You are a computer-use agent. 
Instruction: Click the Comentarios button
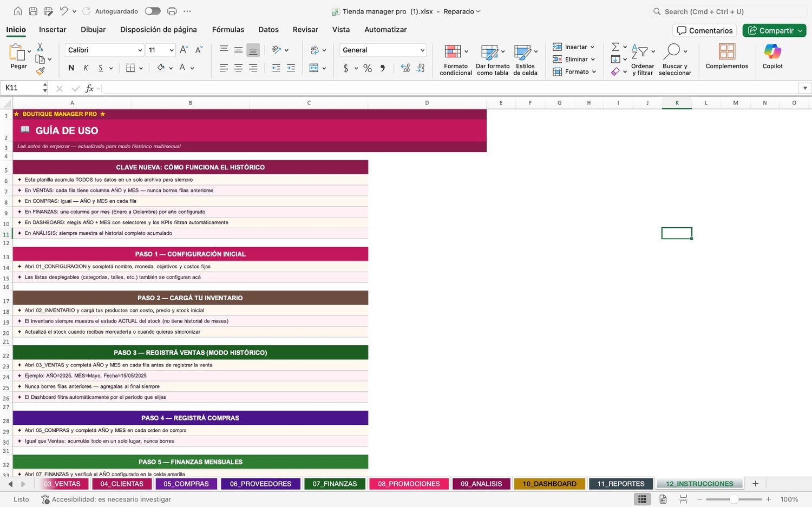click(x=705, y=30)
